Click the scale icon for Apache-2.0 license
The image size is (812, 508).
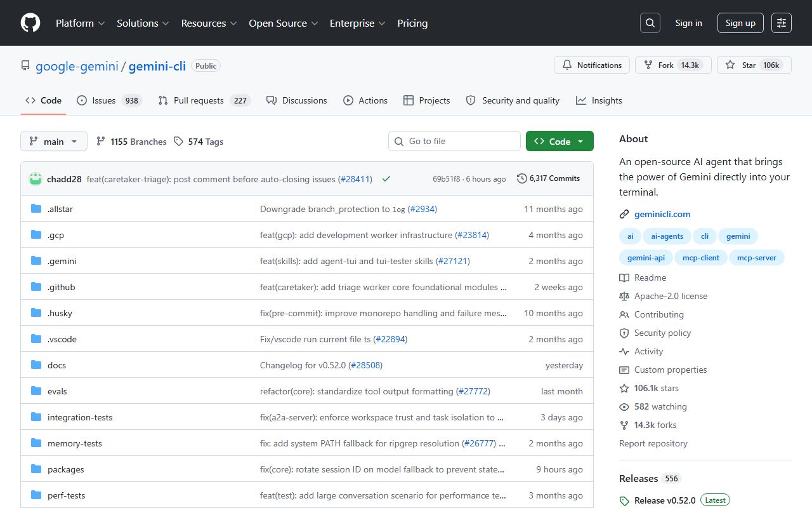[624, 296]
